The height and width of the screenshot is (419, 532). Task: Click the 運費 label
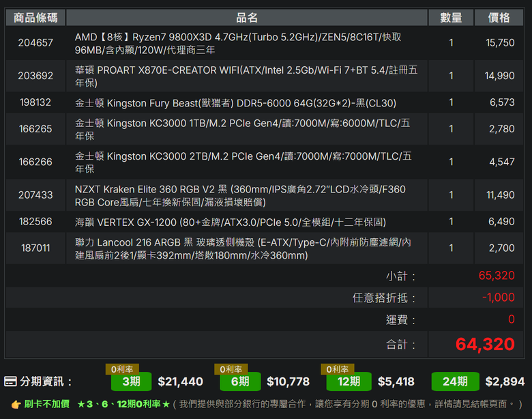point(400,320)
